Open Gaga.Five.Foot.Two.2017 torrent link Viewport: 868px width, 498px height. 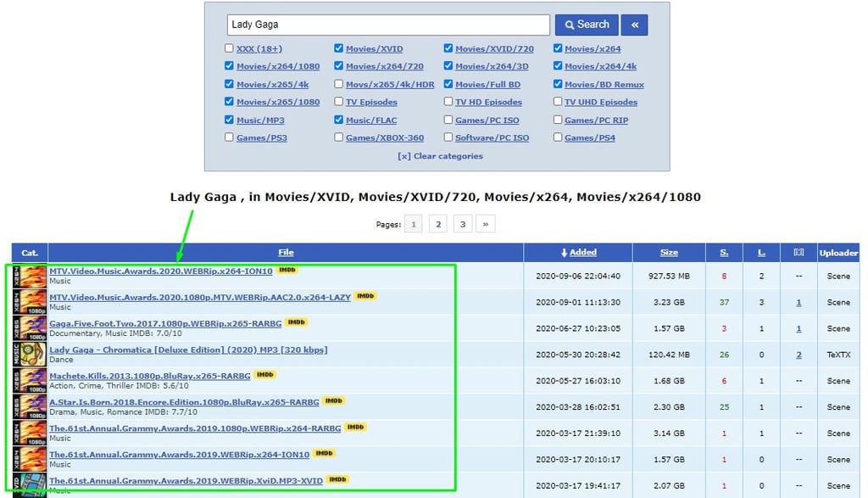tap(165, 323)
